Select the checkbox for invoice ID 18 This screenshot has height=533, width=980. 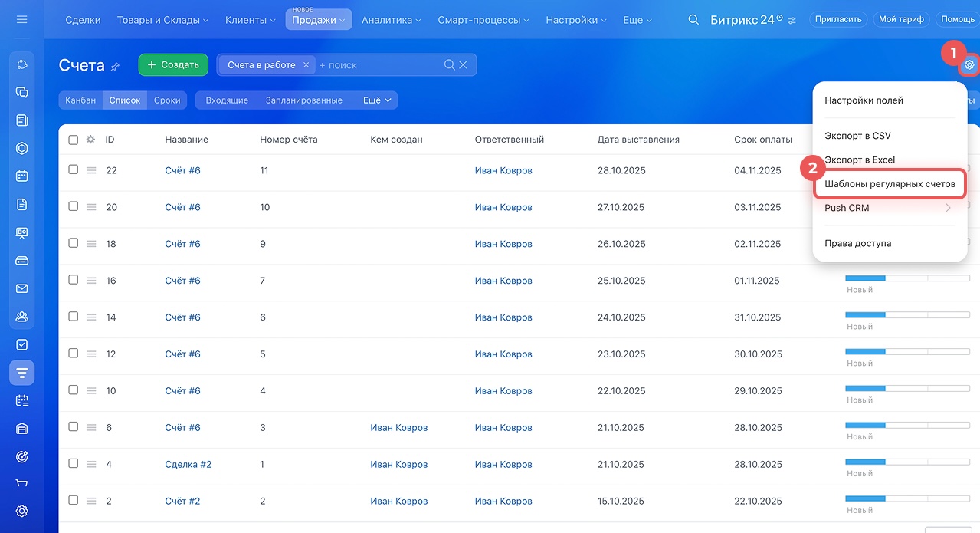(x=74, y=243)
